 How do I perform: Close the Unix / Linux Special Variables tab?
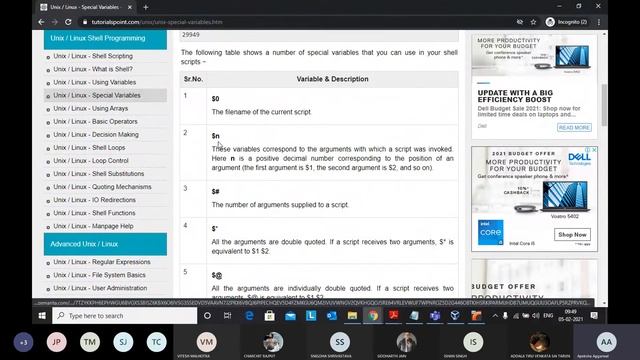130,7
